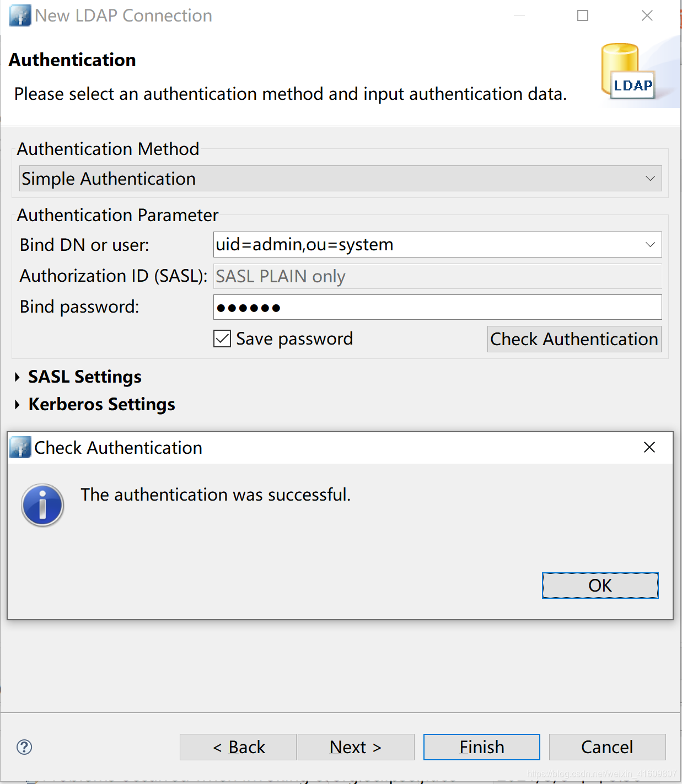Click the LDAP database wizard icon
Viewport: 682px width, 784px height.
[628, 72]
